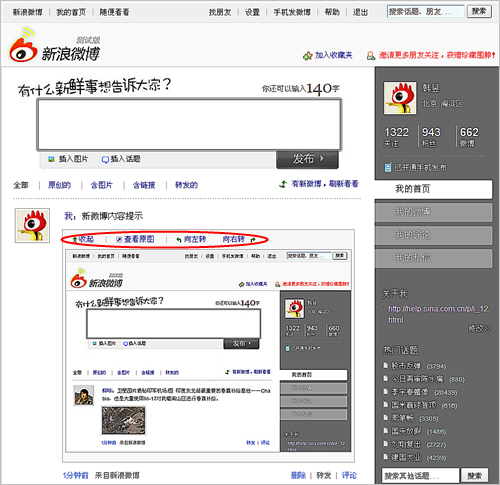Viewport: 500px width, 485px height.
Task: Click the Sina Weibo eye logo
Action: (x=23, y=46)
